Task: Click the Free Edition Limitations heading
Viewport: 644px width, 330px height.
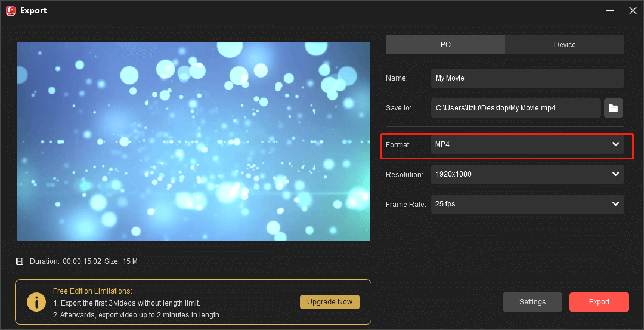Action: tap(92, 291)
